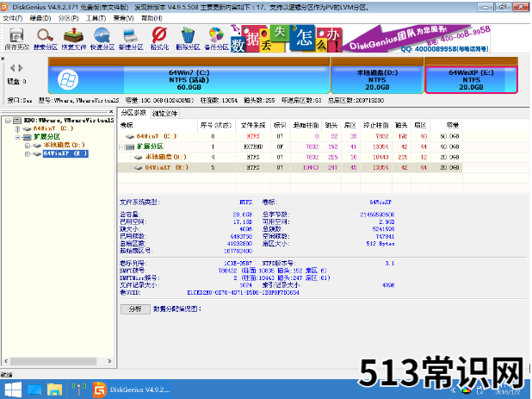Click the 本地磁盘(D:) row in partition table
The width and height of the screenshot is (532, 399).
pyautogui.click(x=290, y=157)
